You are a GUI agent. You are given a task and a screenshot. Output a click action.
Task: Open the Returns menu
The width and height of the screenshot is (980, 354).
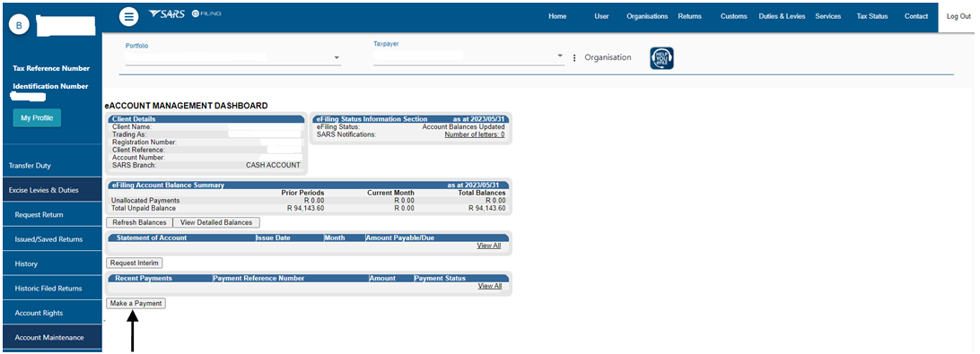coord(689,16)
